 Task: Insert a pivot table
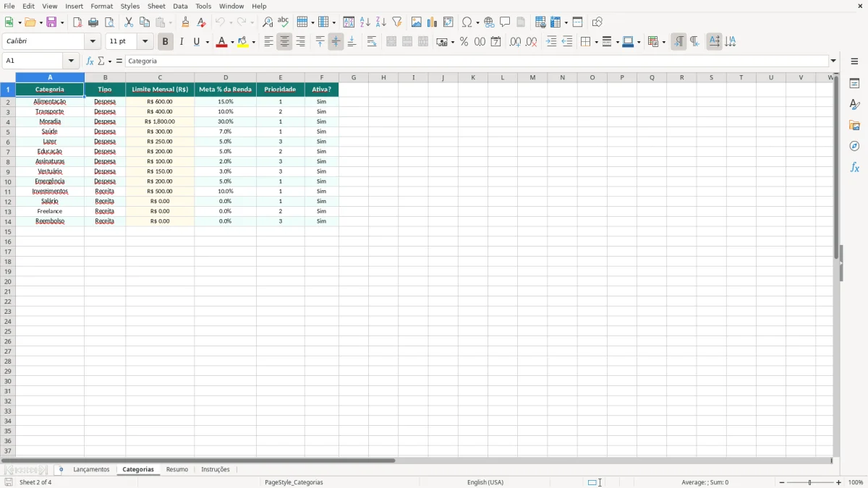[448, 22]
